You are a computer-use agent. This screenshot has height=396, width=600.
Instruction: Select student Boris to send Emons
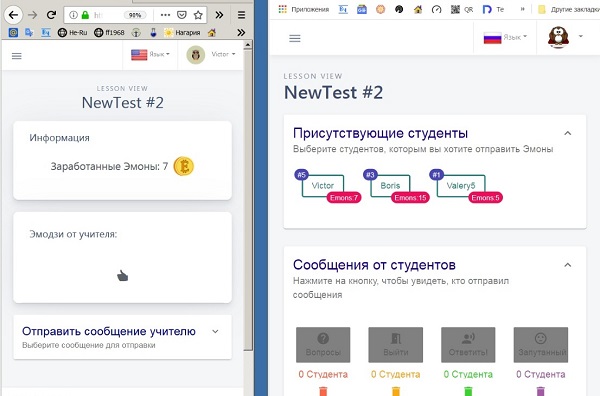coord(390,186)
